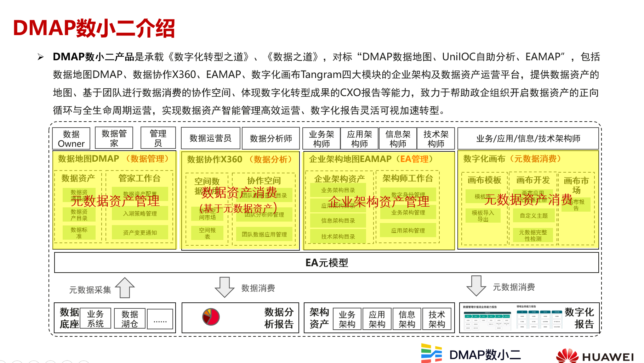Click the red arrow bullet before DMAP数小二产品
Image resolution: width=644 pixels, height=363 pixels.
[40, 56]
